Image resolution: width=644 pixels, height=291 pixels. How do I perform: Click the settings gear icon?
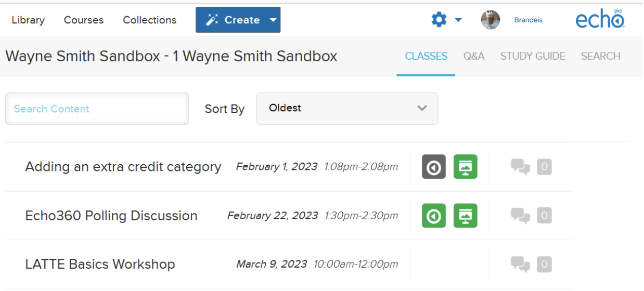[439, 20]
